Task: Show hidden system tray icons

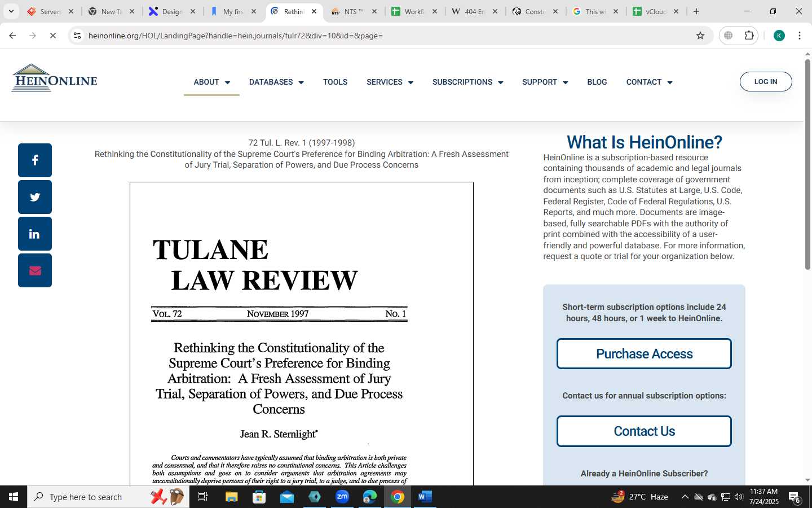Action: pyautogui.click(x=685, y=497)
